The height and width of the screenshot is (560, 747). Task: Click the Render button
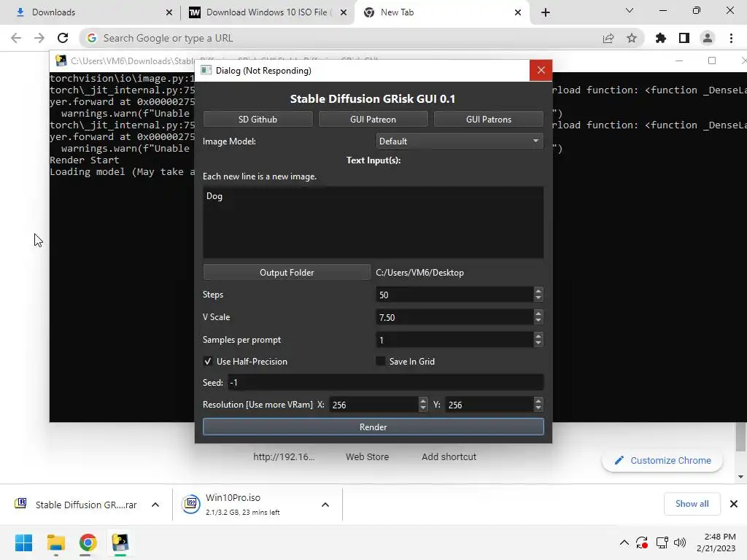[x=373, y=427]
